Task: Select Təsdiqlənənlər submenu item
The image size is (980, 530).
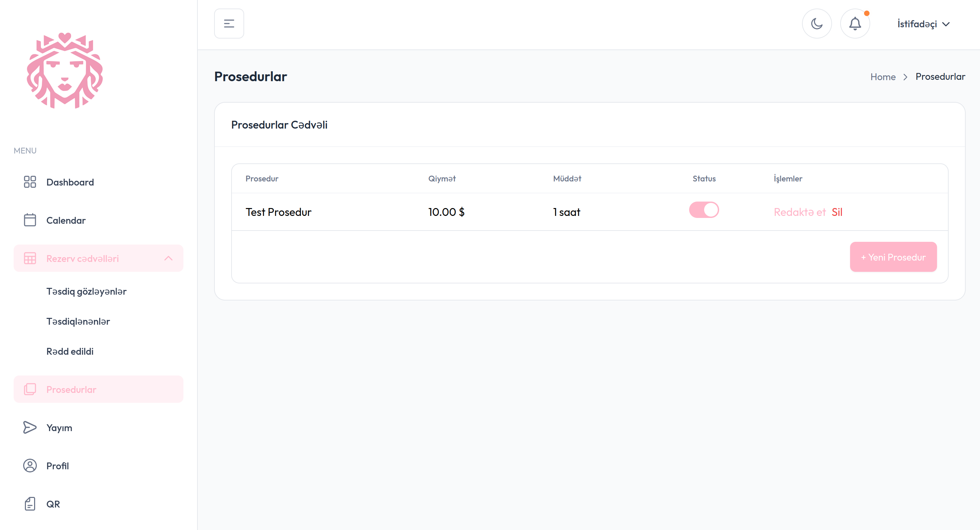Action: click(78, 322)
